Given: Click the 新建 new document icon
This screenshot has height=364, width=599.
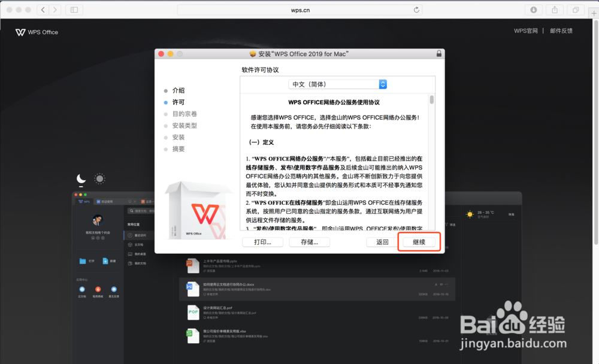Looking at the screenshot, I should (x=105, y=260).
